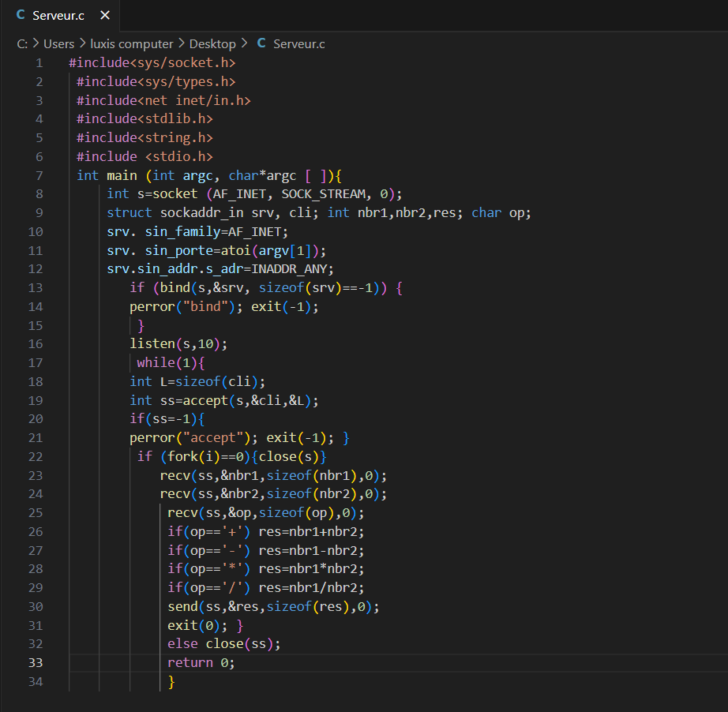728x712 pixels.
Task: Click the closing brace on line 34
Action: pos(171,681)
